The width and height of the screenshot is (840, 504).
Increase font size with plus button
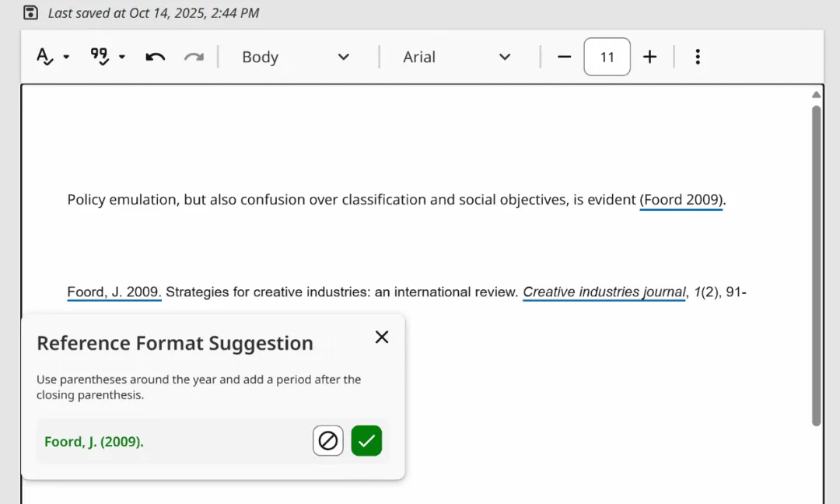coord(650,57)
